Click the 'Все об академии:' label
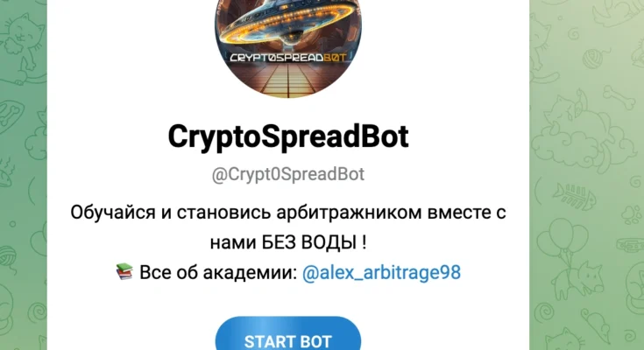644x350 pixels. pyautogui.click(x=218, y=272)
